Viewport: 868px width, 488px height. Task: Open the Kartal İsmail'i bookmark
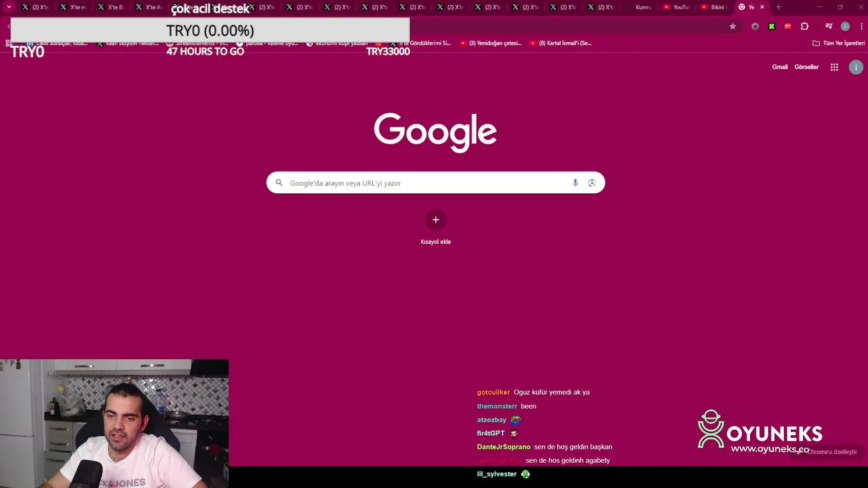(560, 43)
